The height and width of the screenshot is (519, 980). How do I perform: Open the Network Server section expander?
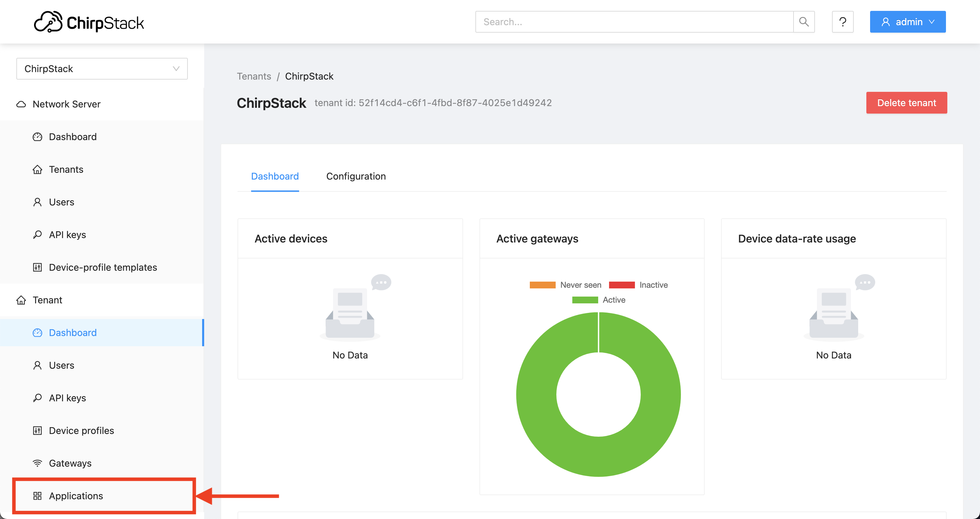click(67, 104)
